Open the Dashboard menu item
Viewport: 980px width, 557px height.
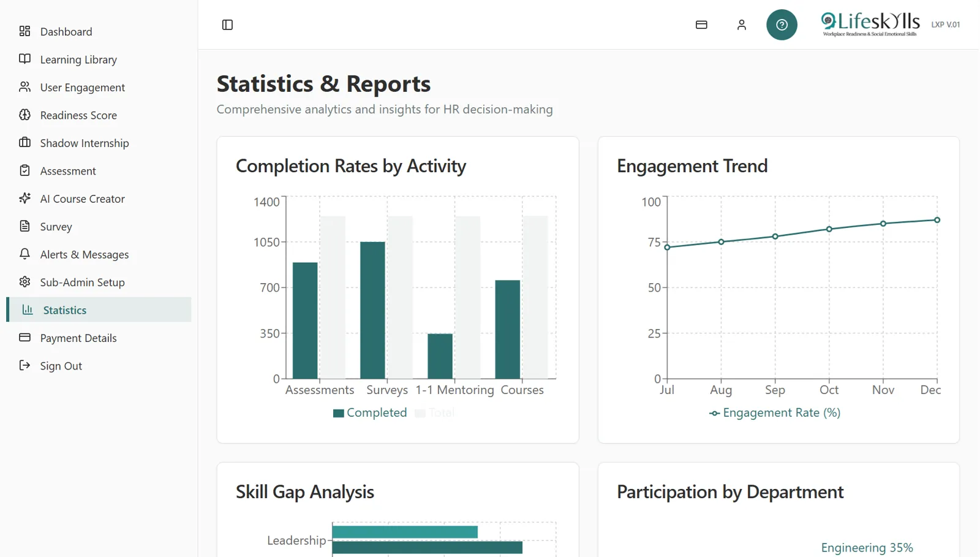point(99,31)
